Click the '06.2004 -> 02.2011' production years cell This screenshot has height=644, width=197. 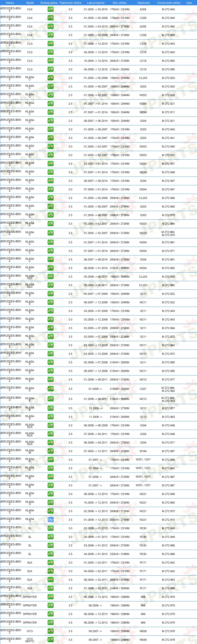point(96,580)
